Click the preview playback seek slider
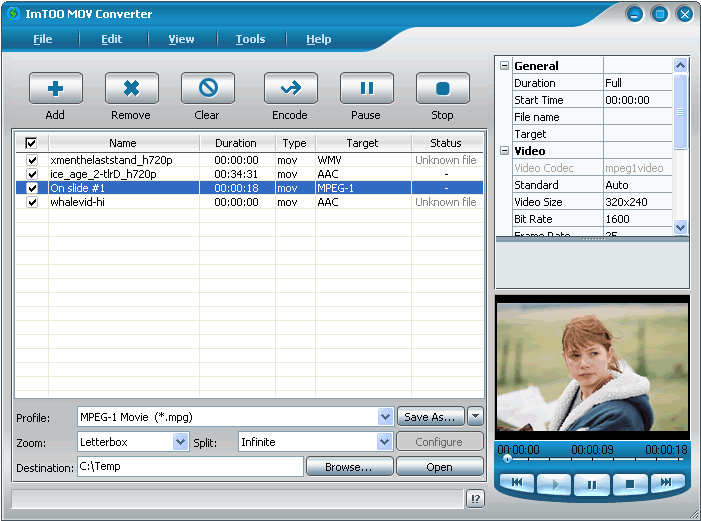The height and width of the screenshot is (521, 701). pos(592,459)
